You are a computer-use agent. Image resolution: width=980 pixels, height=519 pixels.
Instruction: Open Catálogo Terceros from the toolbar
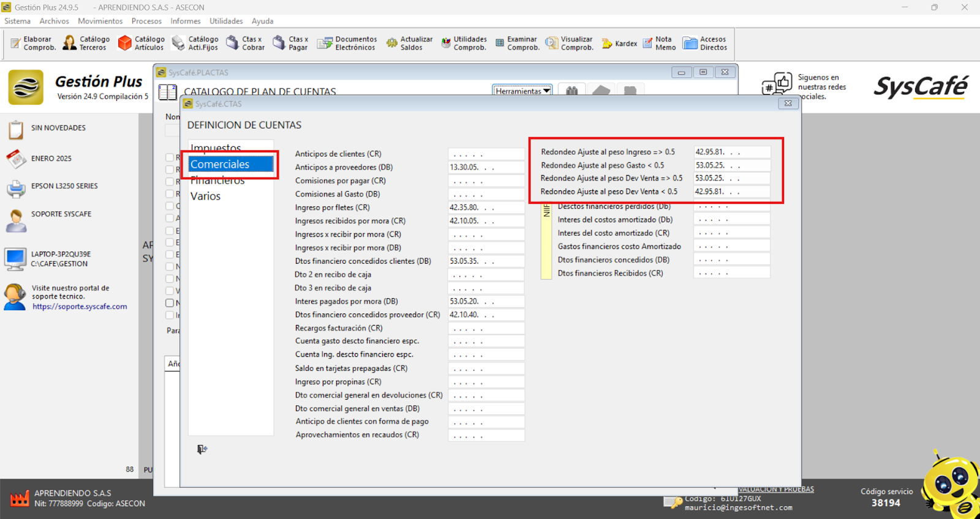(86, 43)
